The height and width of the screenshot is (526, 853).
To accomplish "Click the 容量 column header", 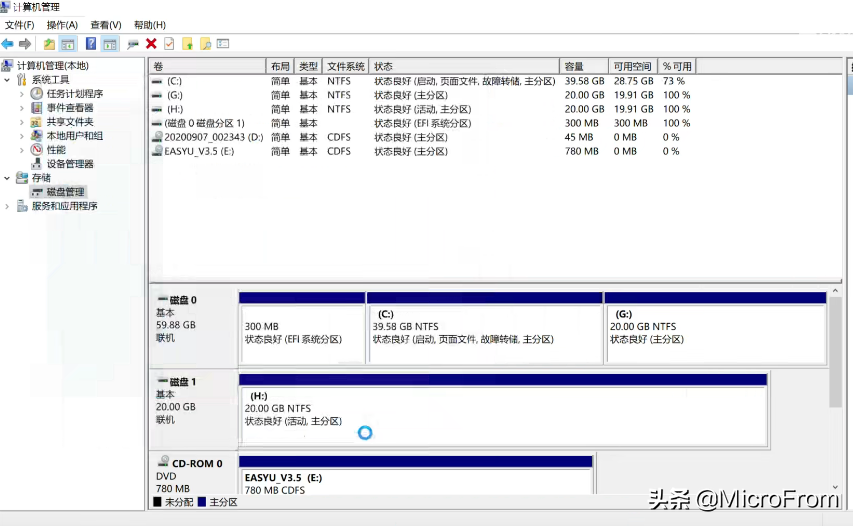I will [x=584, y=66].
